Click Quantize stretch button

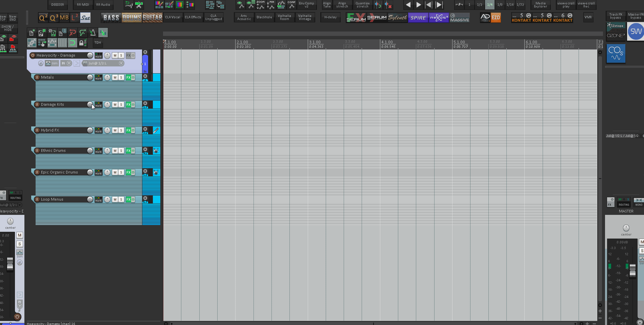pyautogui.click(x=363, y=5)
